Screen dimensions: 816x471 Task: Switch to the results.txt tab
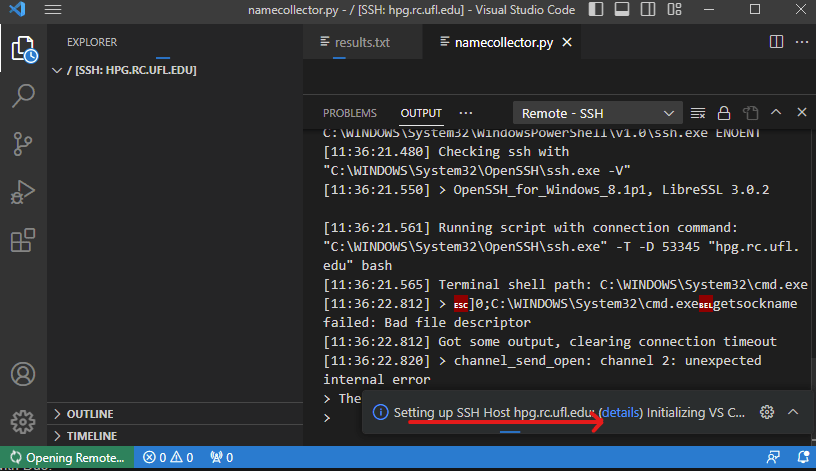tap(362, 42)
